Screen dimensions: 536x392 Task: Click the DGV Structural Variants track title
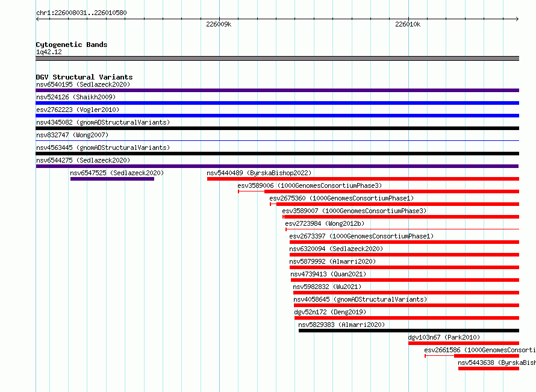[x=84, y=77]
